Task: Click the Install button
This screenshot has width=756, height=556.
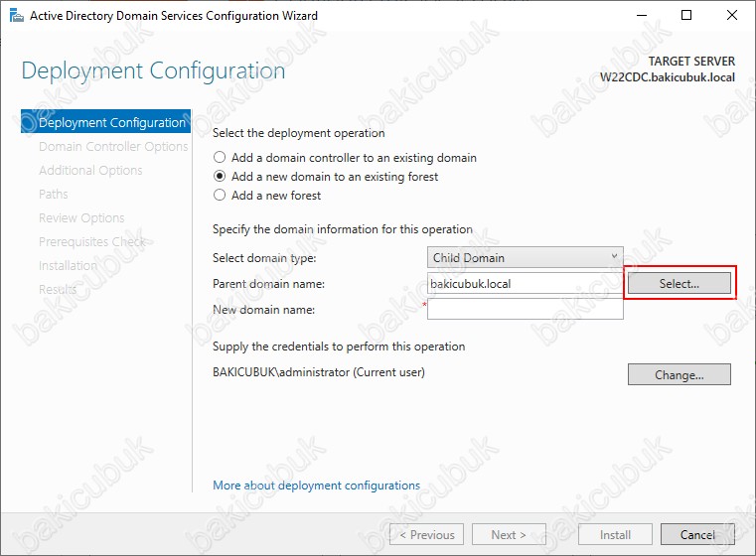Action: 615,535
